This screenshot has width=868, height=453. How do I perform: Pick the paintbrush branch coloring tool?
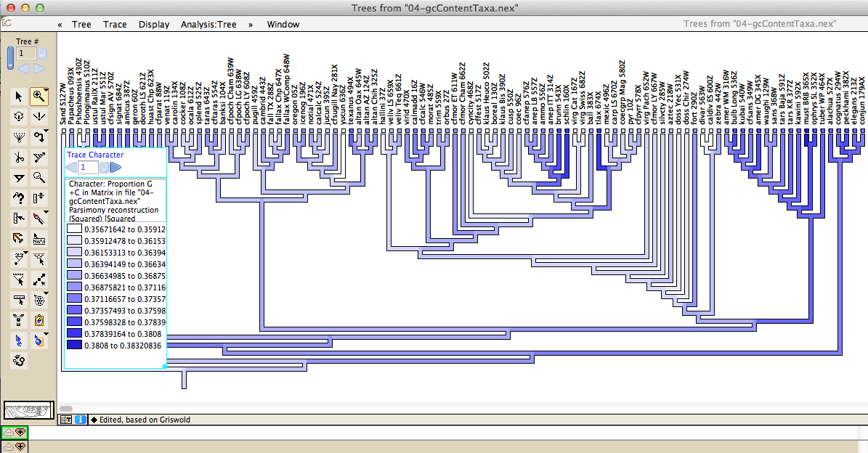tap(39, 218)
